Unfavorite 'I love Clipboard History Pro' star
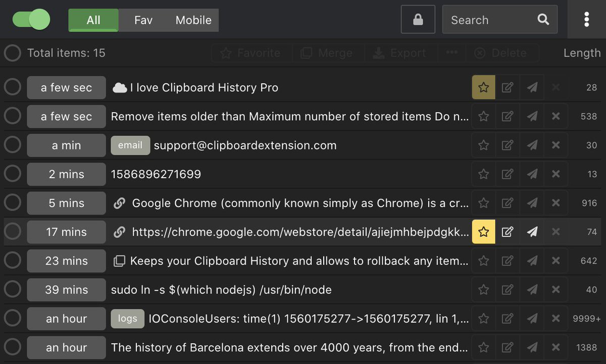The width and height of the screenshot is (606, 364). point(484,87)
